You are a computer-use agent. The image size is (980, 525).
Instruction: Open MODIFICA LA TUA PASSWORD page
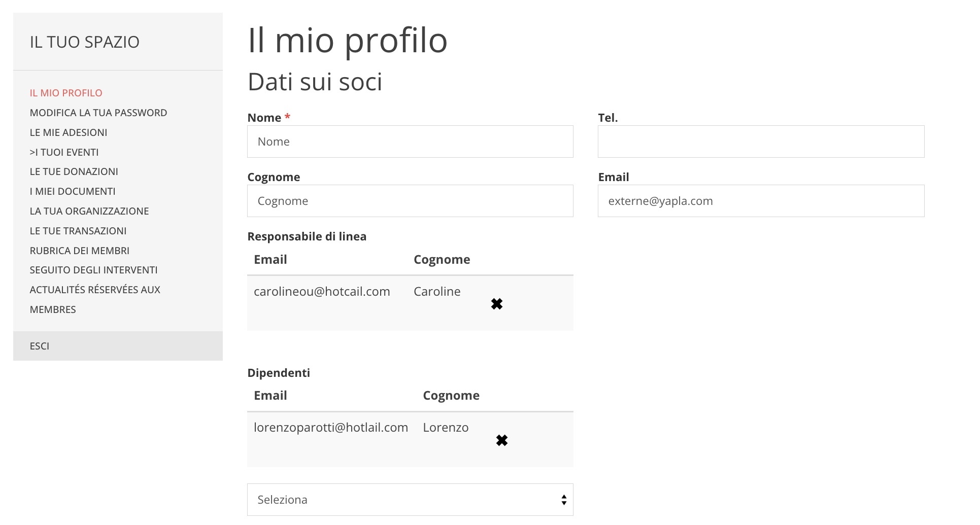coord(98,112)
